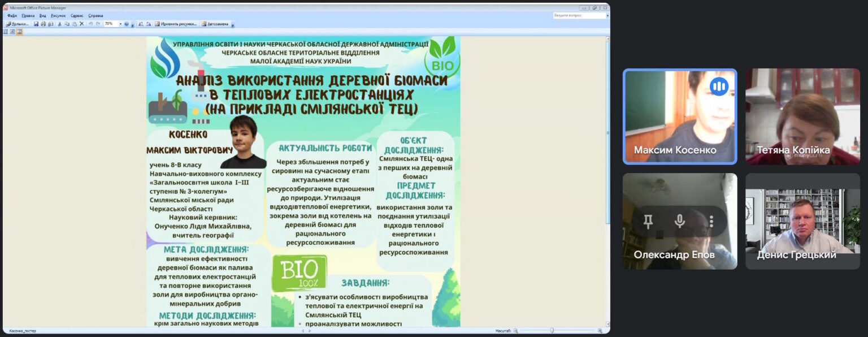This screenshot has height=337, width=868.
Task: Click the Copy icon in toolbar
Action: (x=67, y=24)
